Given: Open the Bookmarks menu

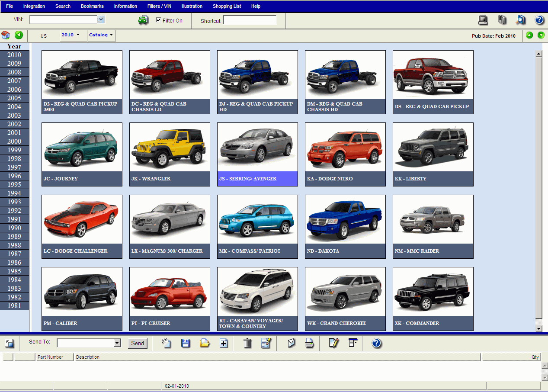Looking at the screenshot, I should 92,6.
